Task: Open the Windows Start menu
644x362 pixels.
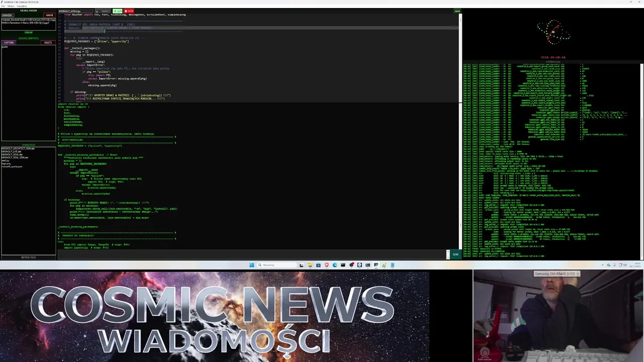Action: (x=252, y=265)
